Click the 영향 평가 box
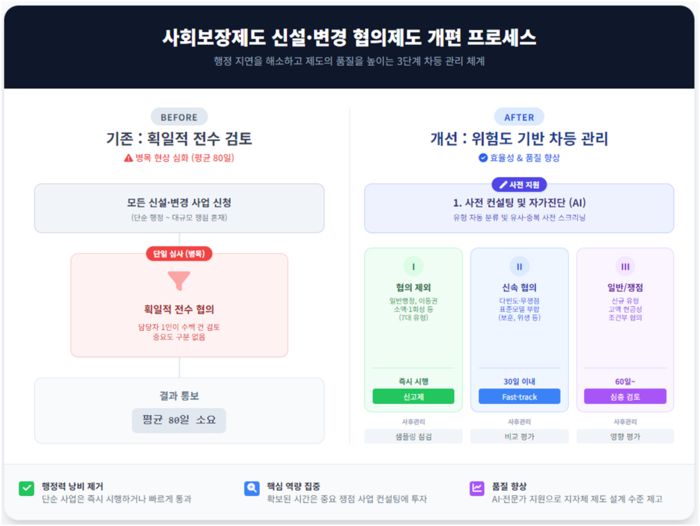 click(x=624, y=437)
